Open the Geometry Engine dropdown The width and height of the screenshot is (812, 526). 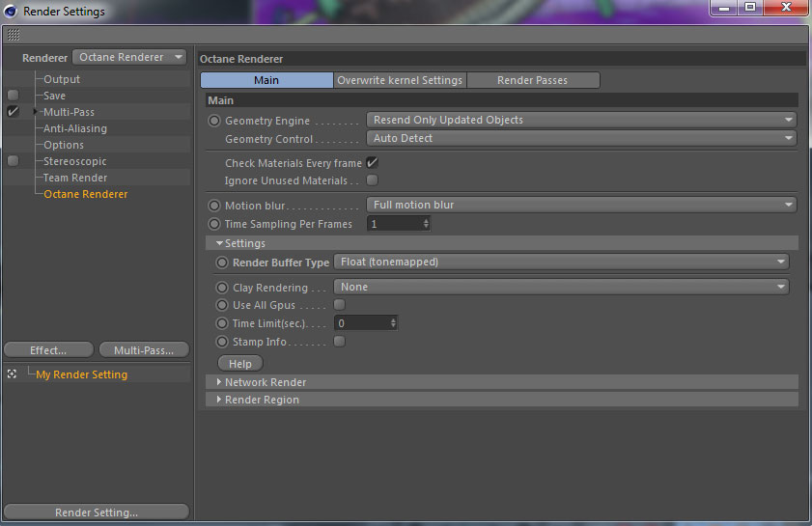[x=581, y=120]
